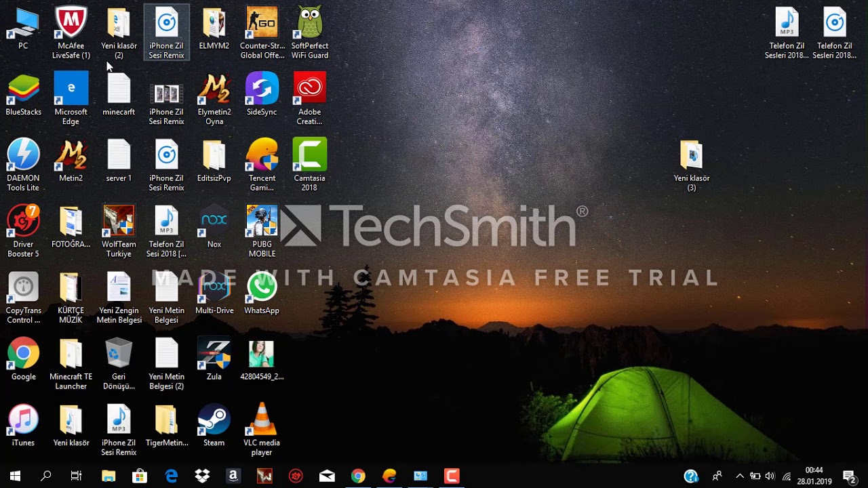
Task: Launch Adobe Creative Cloud shortcut
Action: pyautogui.click(x=309, y=99)
